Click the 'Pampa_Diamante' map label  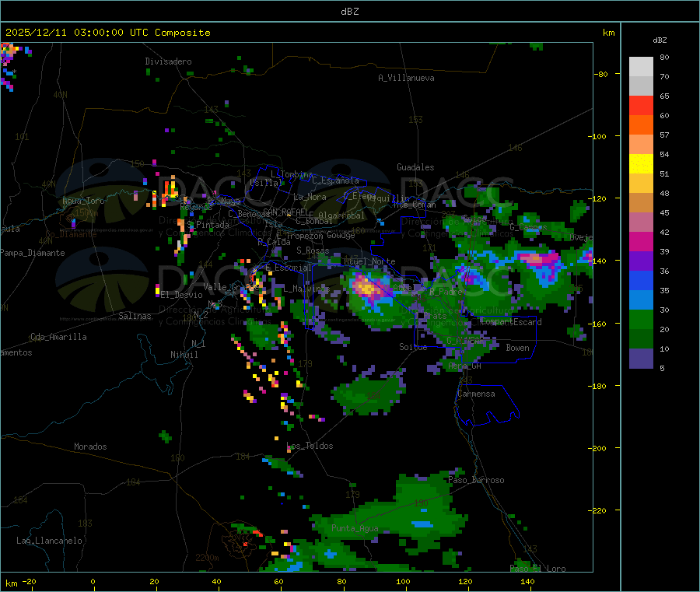(x=33, y=253)
